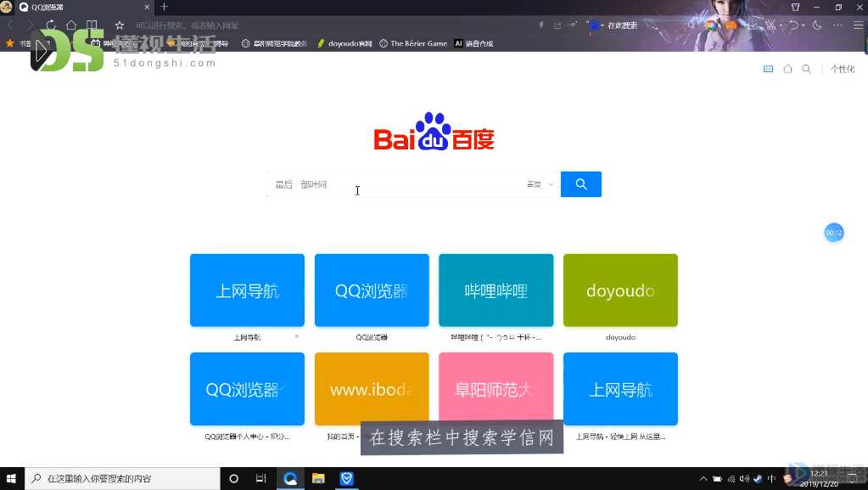
Task: Click the Chrome-colored extension icon
Action: point(710,25)
